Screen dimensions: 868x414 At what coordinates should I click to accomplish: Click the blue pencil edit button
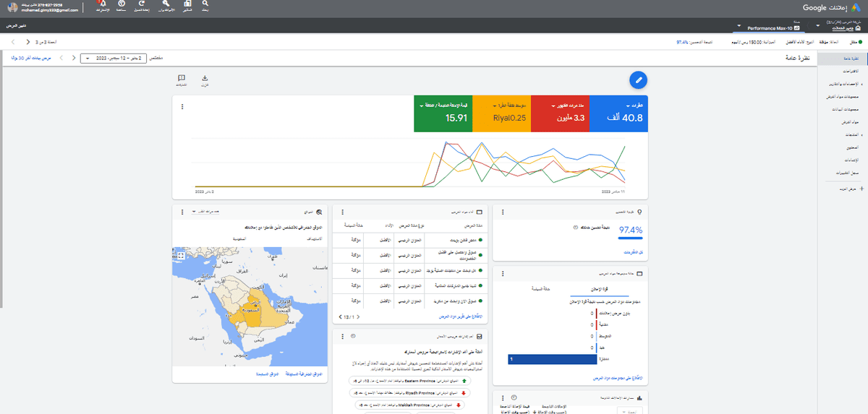pyautogui.click(x=638, y=79)
